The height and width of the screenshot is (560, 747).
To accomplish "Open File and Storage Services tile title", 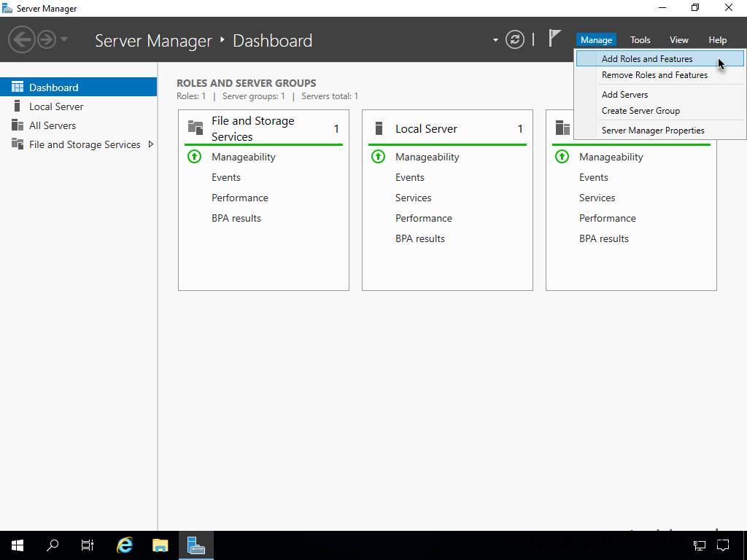I will tap(253, 128).
